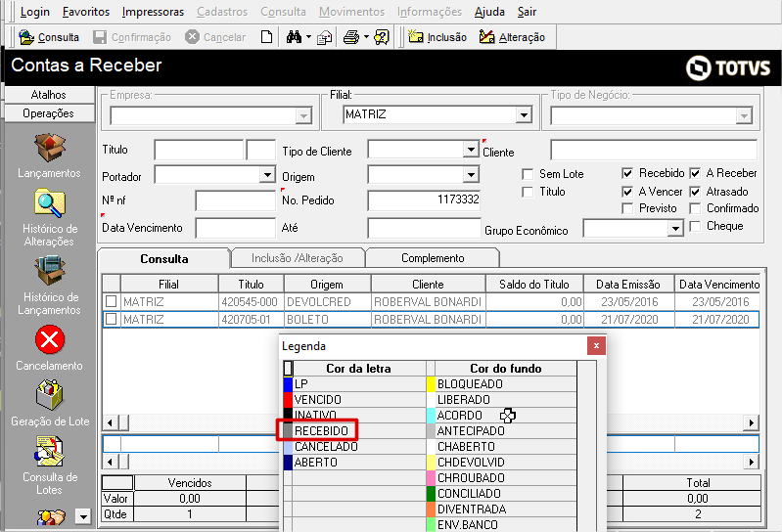Click the LP blue color swatch
This screenshot has width=782, height=532.
tap(288, 384)
